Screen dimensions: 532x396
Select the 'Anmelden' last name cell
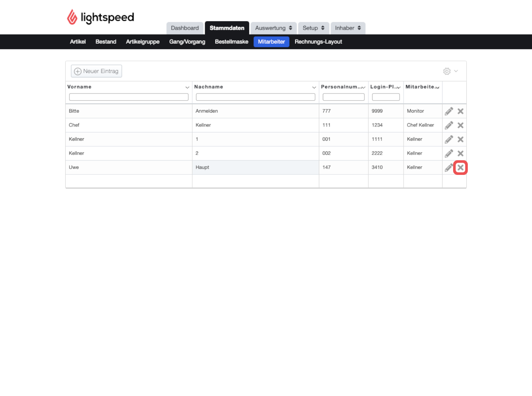click(256, 111)
